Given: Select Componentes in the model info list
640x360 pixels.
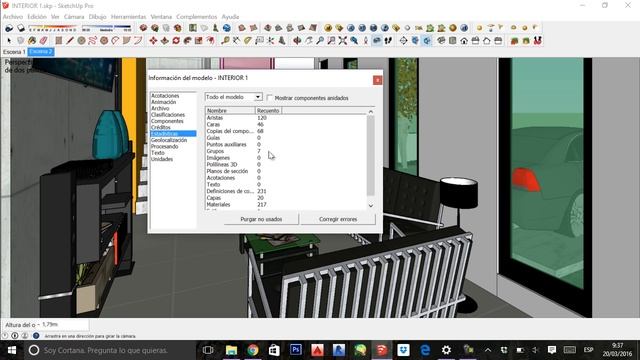Looking at the screenshot, I should pyautogui.click(x=167, y=121).
